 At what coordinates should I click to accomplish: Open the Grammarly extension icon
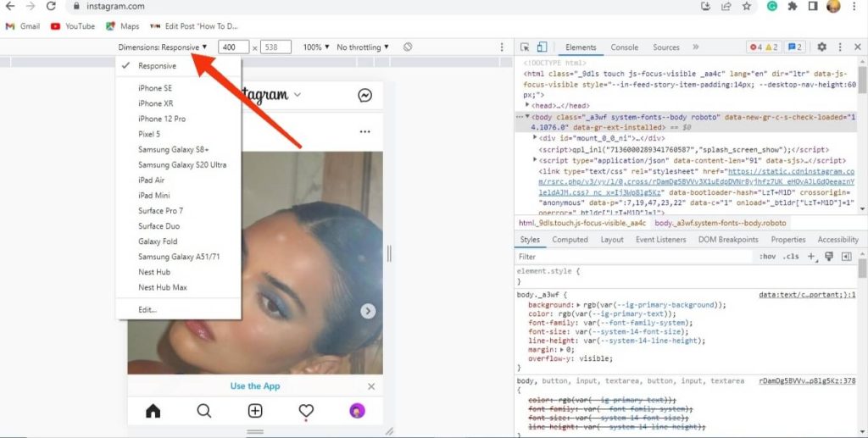point(771,6)
